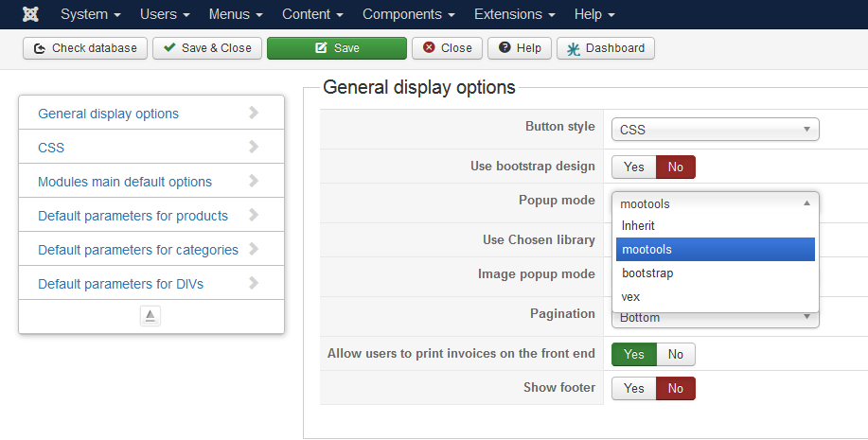The width and height of the screenshot is (868, 440).
Task: Click the Close button with red icon
Action: (448, 48)
